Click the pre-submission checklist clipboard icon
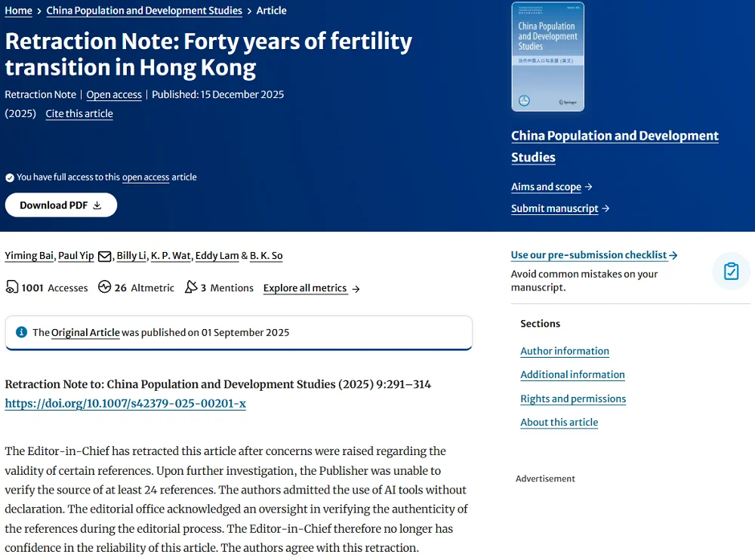This screenshot has height=560, width=755. point(731,271)
